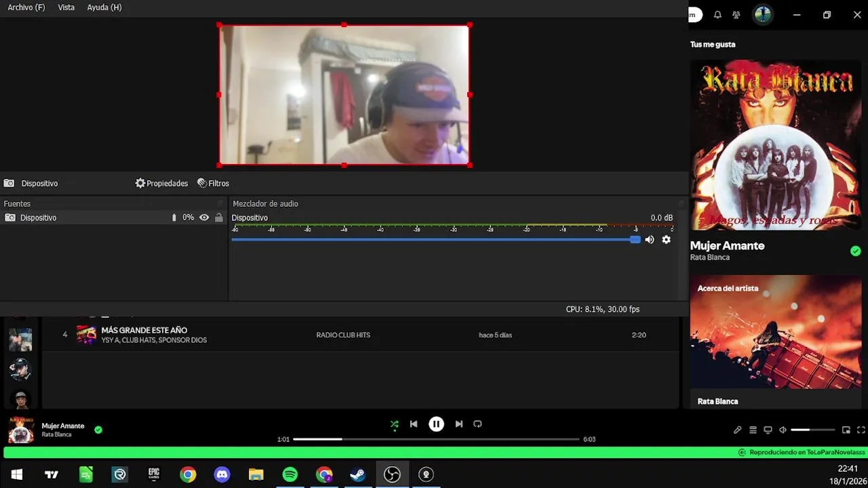Image resolution: width=868 pixels, height=488 pixels.
Task: Open Discord from the taskbar
Action: 222,474
